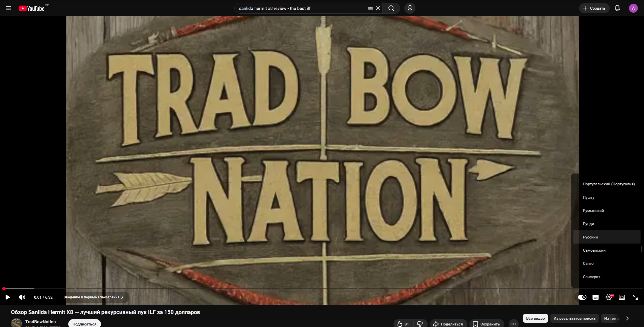This screenshot has height=327, width=644.
Task: Mute the video volume
Action: point(22,297)
